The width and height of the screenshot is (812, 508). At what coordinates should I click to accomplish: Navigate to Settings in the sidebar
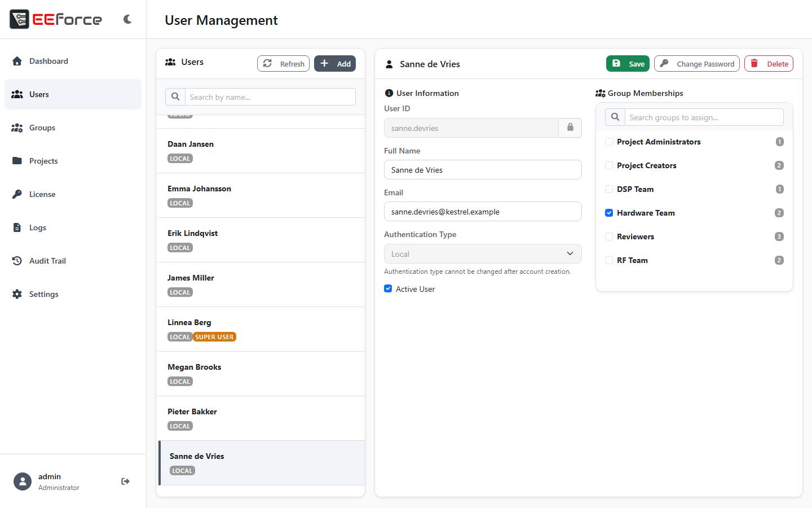coord(73,294)
